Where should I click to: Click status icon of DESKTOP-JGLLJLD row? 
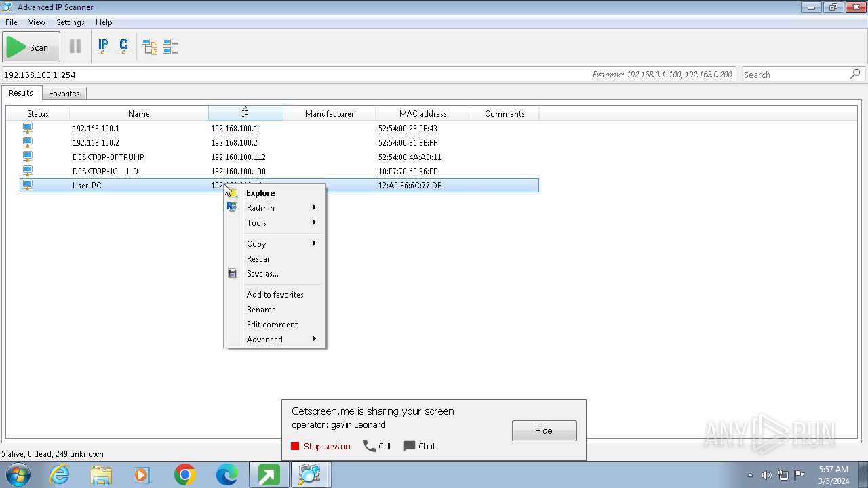(28, 171)
